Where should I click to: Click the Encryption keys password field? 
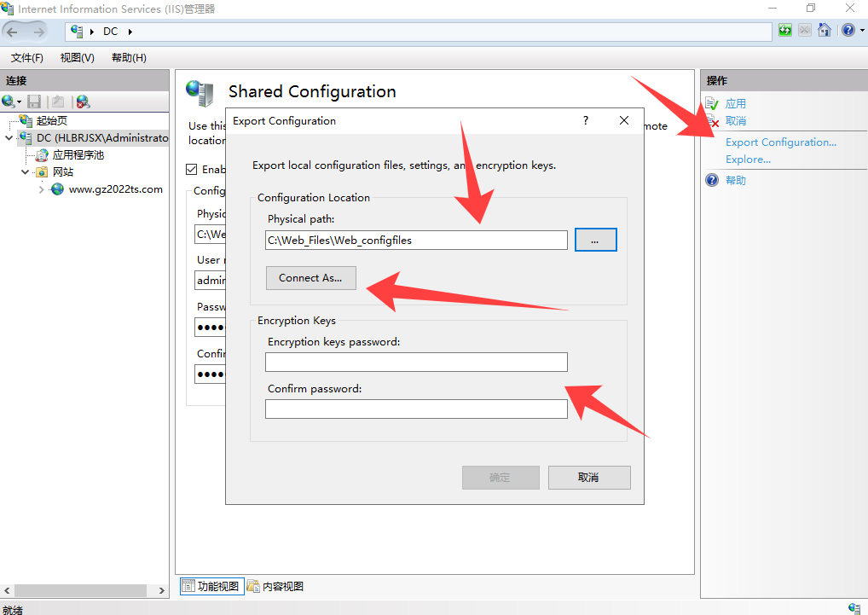click(416, 363)
